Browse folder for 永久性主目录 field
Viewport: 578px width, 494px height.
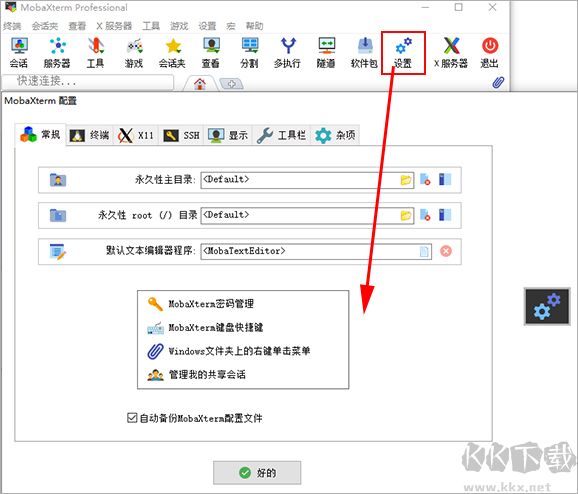(x=405, y=180)
